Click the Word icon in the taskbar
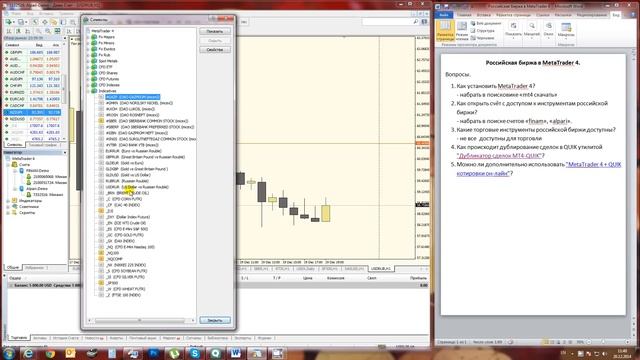The image size is (640, 360). click(x=236, y=353)
